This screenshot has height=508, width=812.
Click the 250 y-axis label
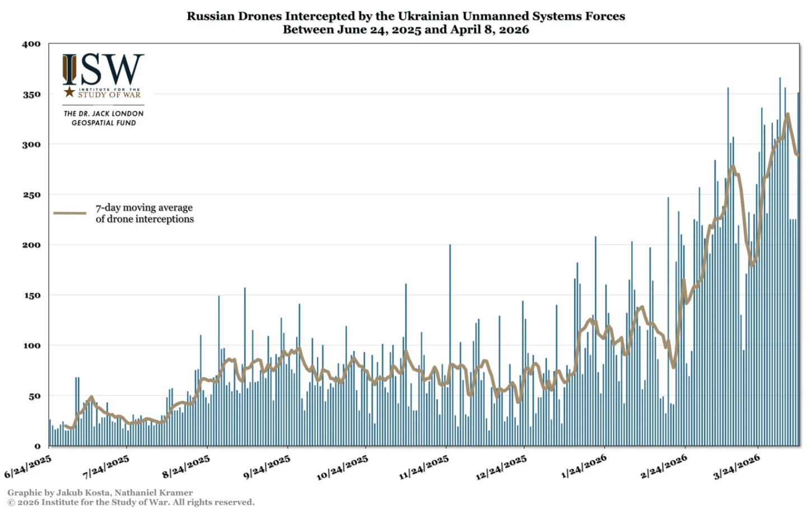click(31, 195)
